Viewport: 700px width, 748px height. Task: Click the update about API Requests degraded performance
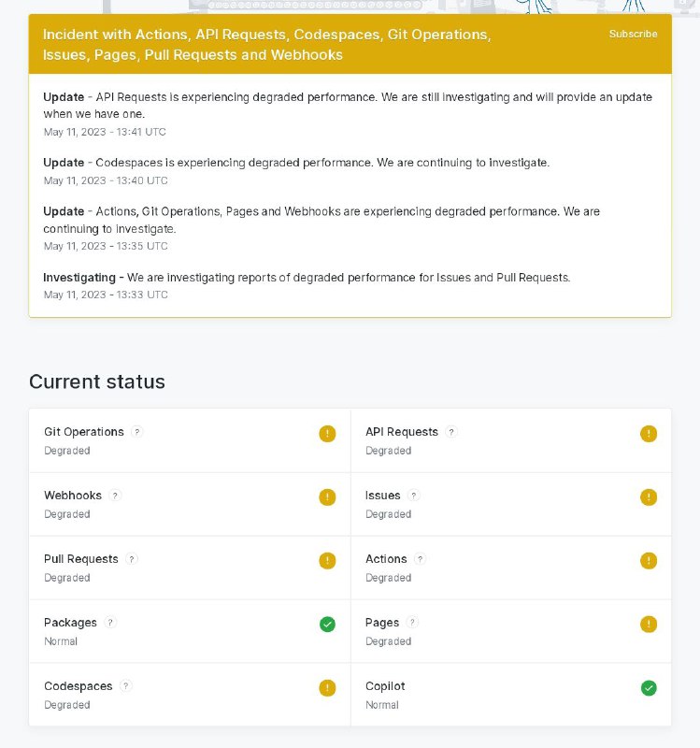pyautogui.click(x=348, y=106)
